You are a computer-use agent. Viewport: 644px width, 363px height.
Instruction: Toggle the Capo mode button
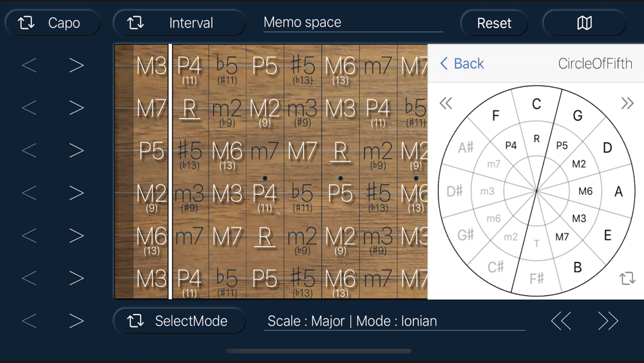tap(53, 23)
